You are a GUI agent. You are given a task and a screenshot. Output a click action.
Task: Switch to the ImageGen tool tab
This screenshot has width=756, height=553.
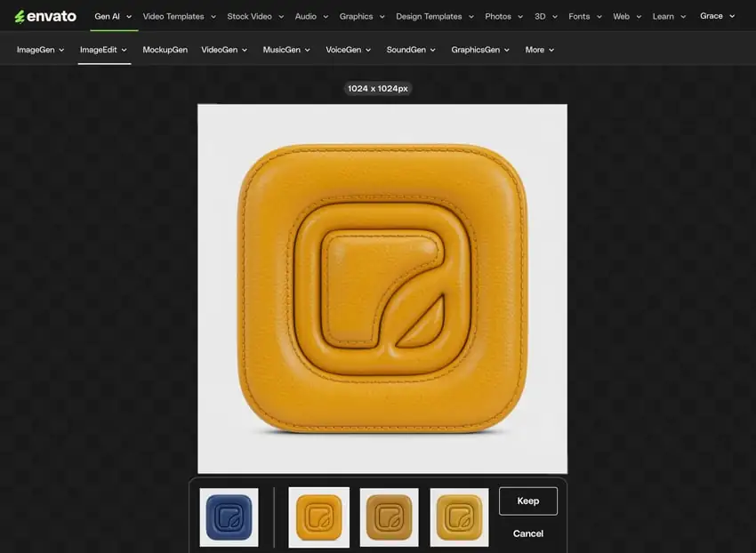[36, 50]
